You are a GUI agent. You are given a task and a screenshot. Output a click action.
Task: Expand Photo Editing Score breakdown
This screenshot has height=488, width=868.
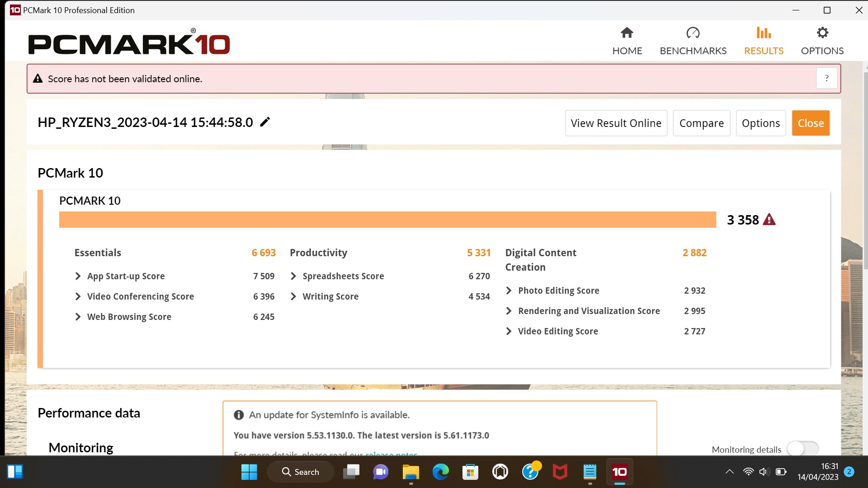(509, 291)
